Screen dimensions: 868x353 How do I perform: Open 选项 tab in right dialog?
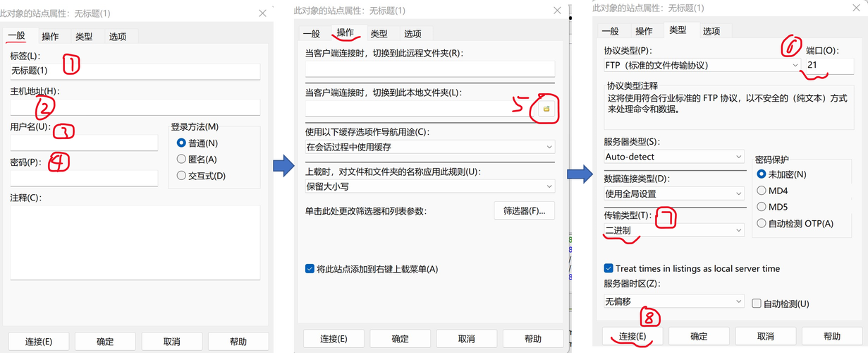click(711, 31)
